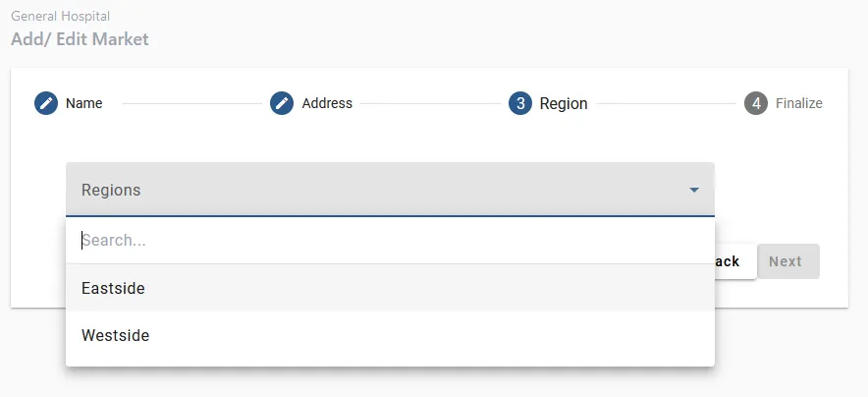Select the step 3 circle icon

(520, 103)
